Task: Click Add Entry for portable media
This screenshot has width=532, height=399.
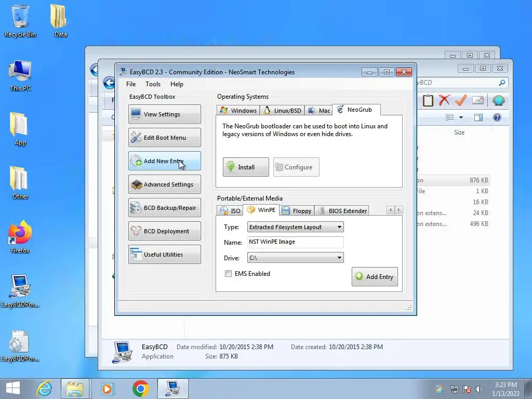Action: click(x=375, y=276)
